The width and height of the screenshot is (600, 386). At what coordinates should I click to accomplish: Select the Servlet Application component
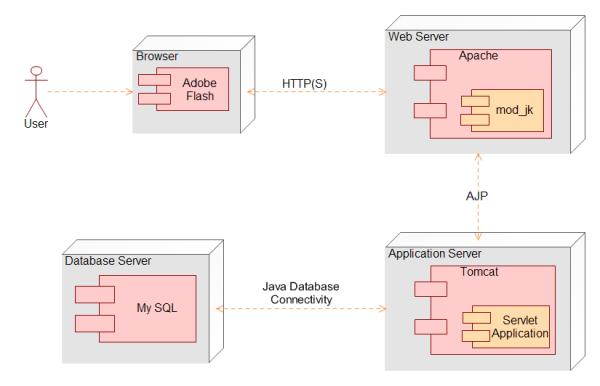(x=506, y=327)
